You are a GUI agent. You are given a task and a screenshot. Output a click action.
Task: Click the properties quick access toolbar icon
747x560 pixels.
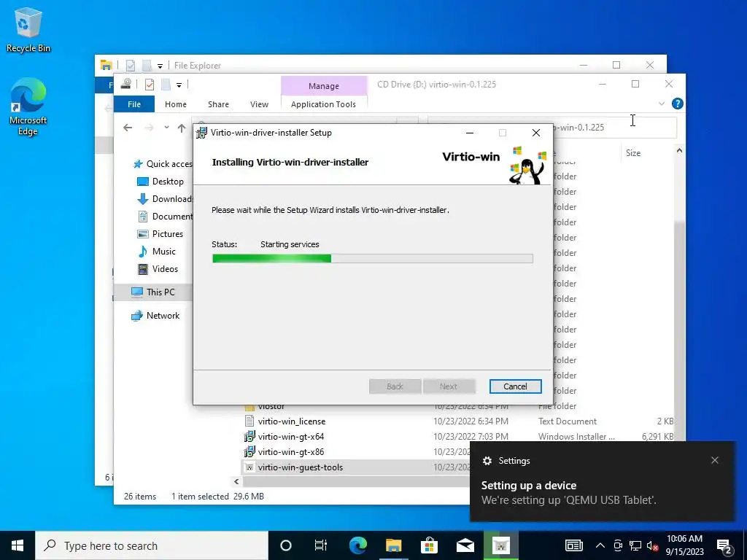149,85
